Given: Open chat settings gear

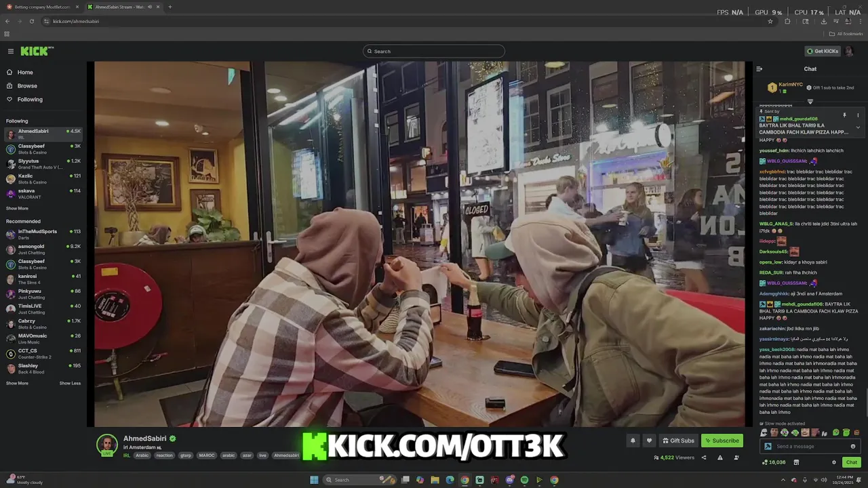Looking at the screenshot, I should click(834, 462).
